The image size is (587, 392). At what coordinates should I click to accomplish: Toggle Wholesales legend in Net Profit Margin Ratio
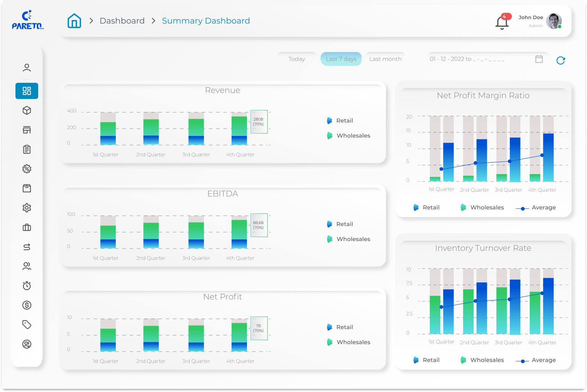[482, 207]
